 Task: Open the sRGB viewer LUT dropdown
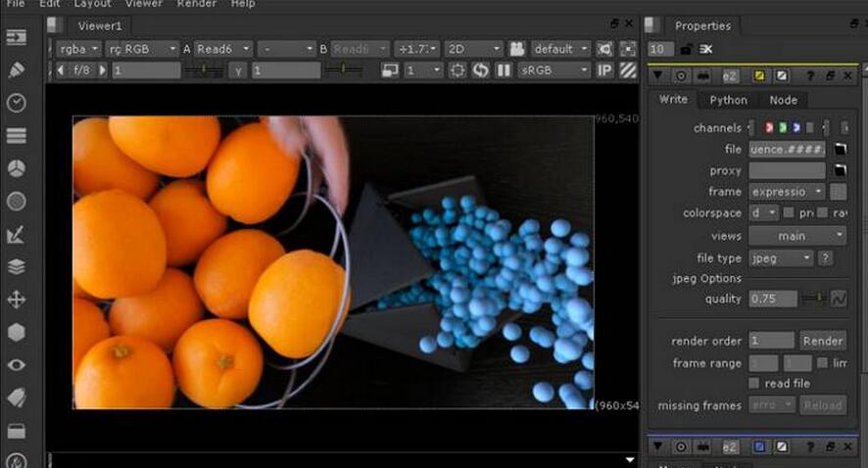(554, 70)
